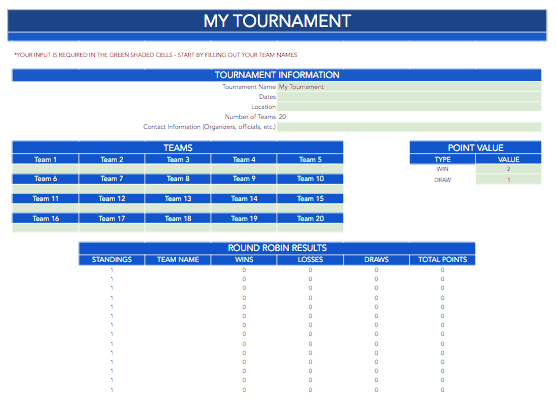Click the Team 9 header cell
Image resolution: width=556 pixels, height=408 pixels.
tap(244, 179)
